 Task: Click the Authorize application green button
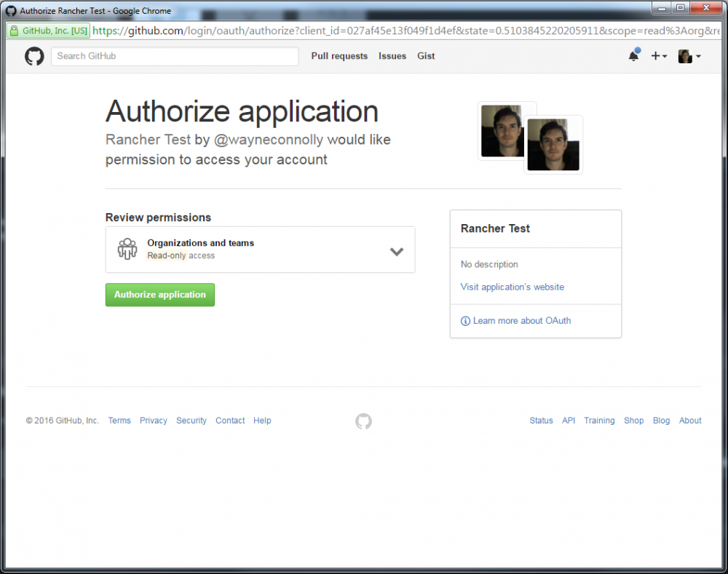160,295
